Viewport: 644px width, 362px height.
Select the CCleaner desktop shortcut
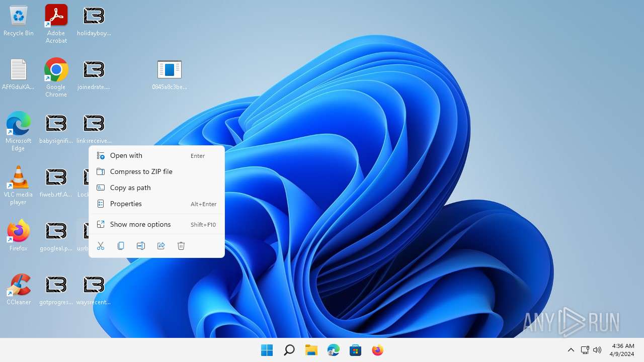[x=19, y=290]
